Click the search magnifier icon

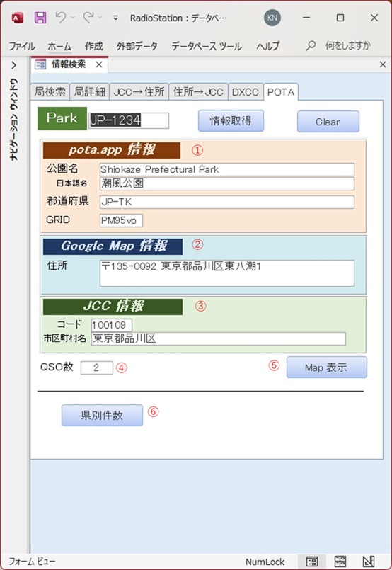[310, 46]
